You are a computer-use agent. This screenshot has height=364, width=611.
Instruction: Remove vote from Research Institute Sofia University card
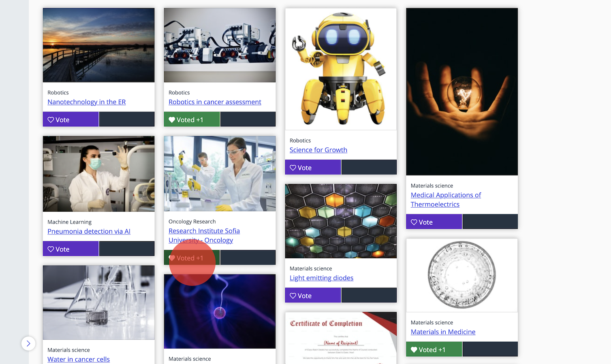click(x=192, y=258)
